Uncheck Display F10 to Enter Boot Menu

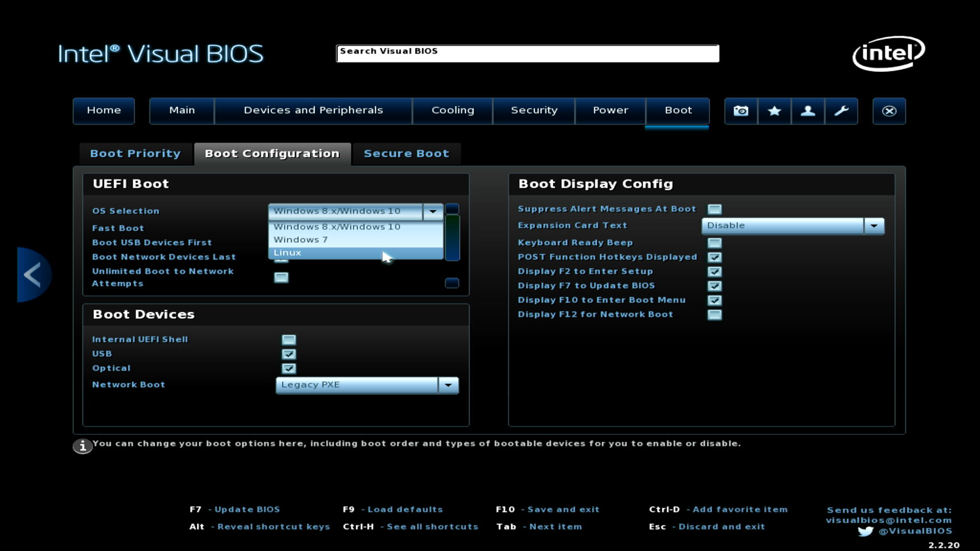(715, 300)
